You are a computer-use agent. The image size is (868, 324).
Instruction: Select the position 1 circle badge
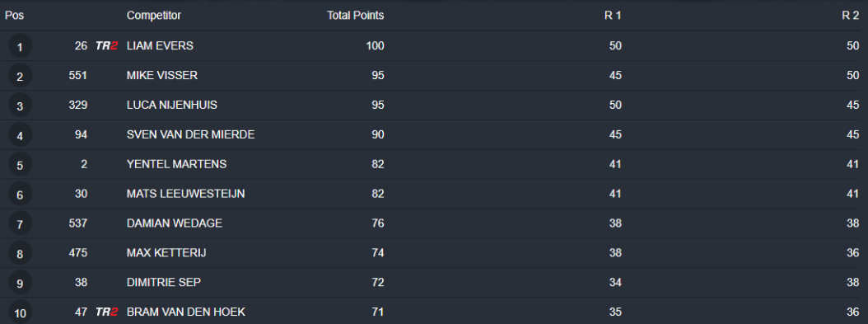(20, 46)
